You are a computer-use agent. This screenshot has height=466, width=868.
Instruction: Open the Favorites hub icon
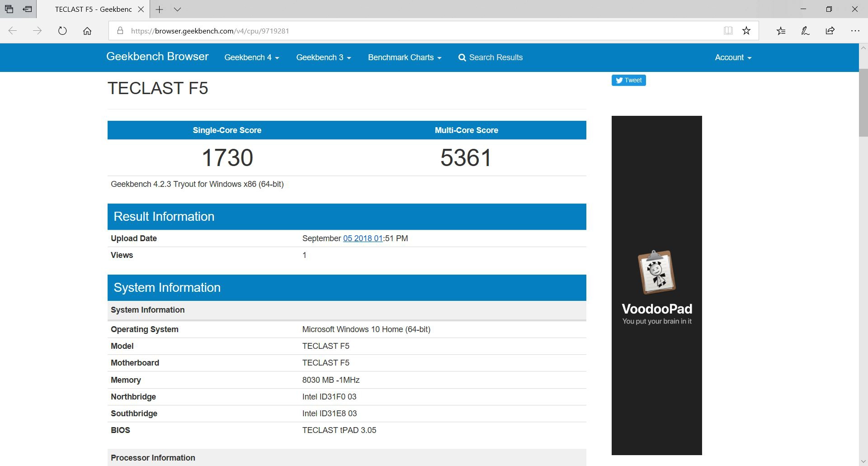tap(781, 31)
